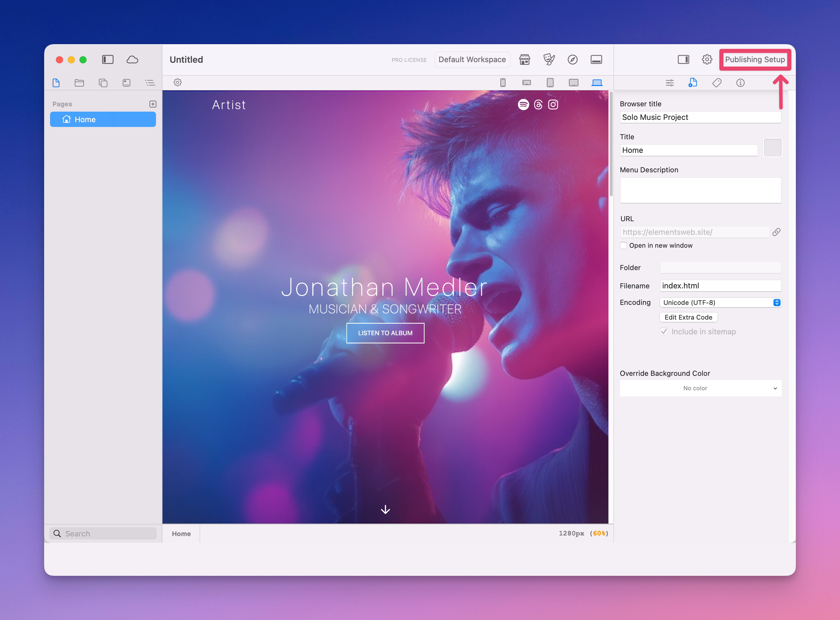
Task: Click the Spotify icon on the page
Action: (x=523, y=105)
